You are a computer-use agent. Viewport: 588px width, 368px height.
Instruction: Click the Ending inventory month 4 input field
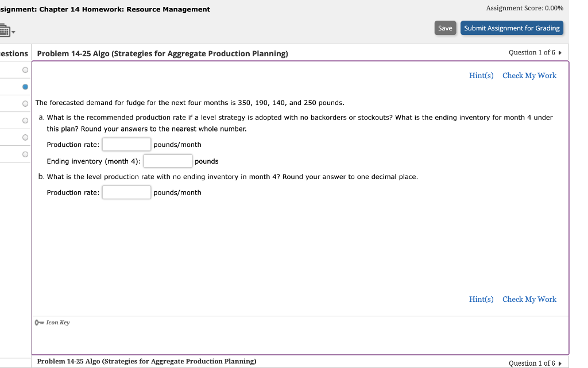coord(168,161)
